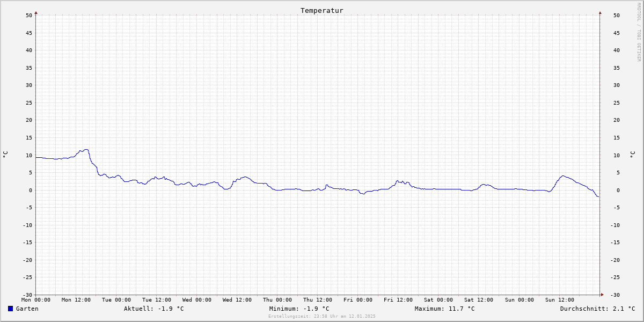The height and width of the screenshot is (322, 644).
Task: Click the Sun 00:00 time axis label
Action: point(519,300)
